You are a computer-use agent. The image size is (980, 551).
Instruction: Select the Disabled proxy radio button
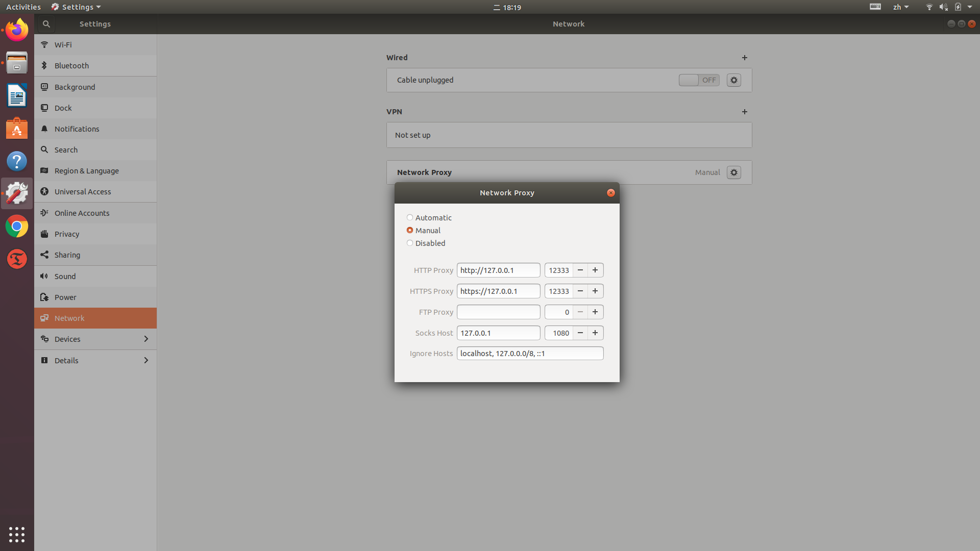pyautogui.click(x=410, y=243)
